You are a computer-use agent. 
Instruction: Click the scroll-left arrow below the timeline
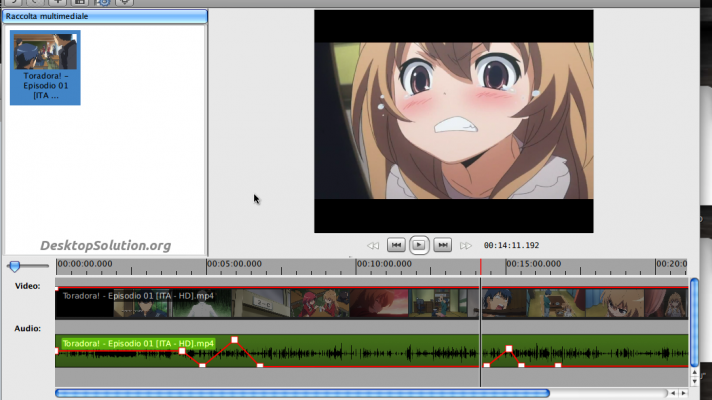(x=672, y=393)
